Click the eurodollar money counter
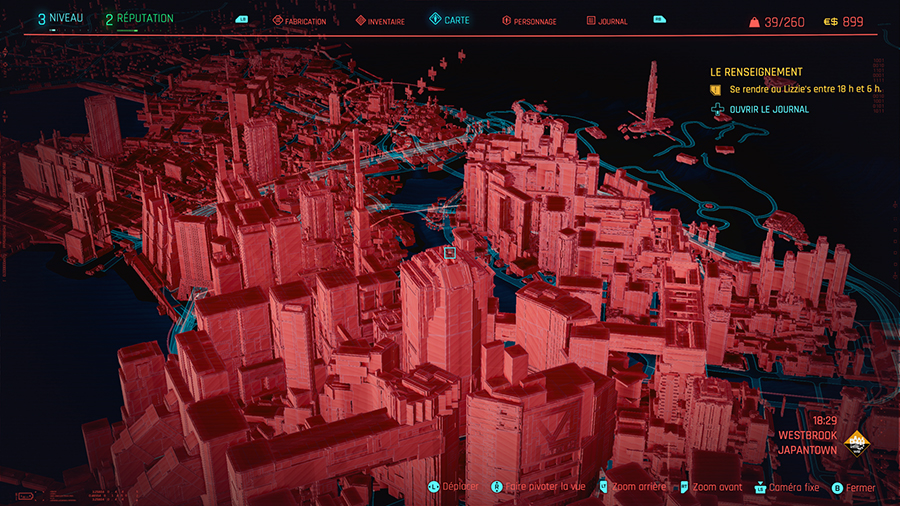This screenshot has height=506, width=900. point(843,21)
